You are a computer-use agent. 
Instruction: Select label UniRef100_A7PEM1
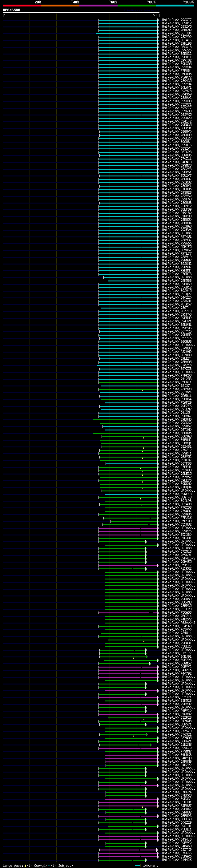[177, 467]
